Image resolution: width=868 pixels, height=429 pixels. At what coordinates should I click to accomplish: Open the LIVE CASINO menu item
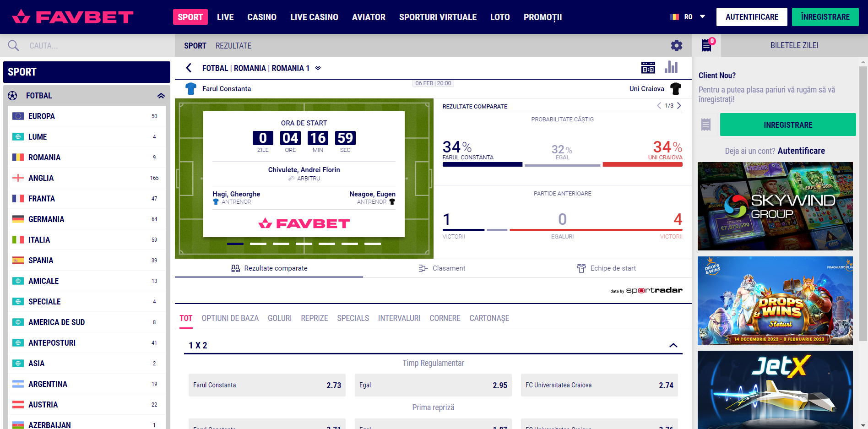314,17
